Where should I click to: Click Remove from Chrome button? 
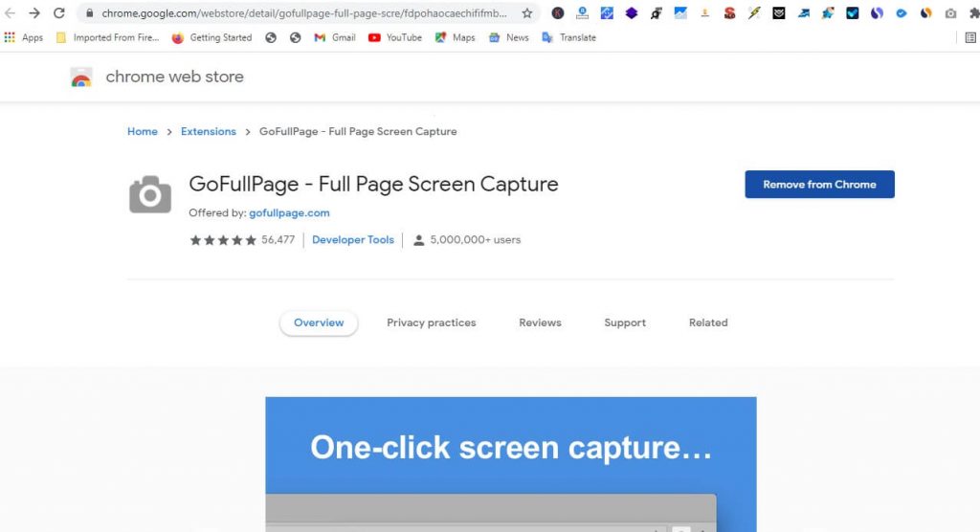point(819,185)
